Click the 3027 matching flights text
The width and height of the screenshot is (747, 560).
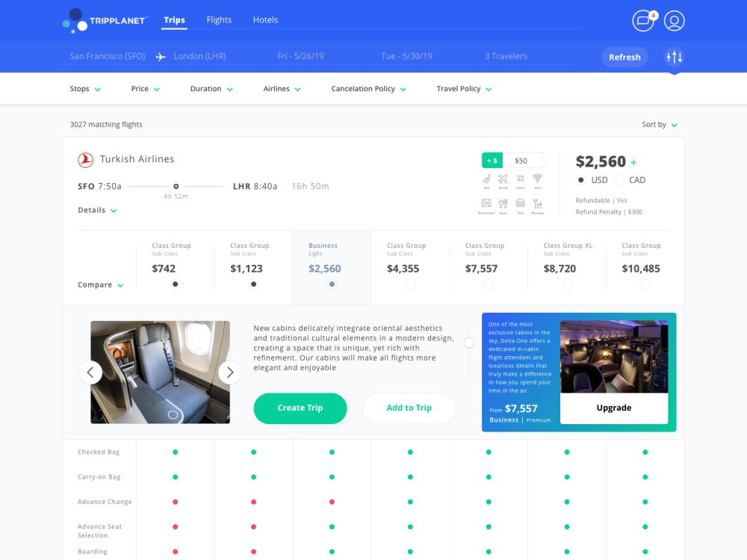click(106, 124)
